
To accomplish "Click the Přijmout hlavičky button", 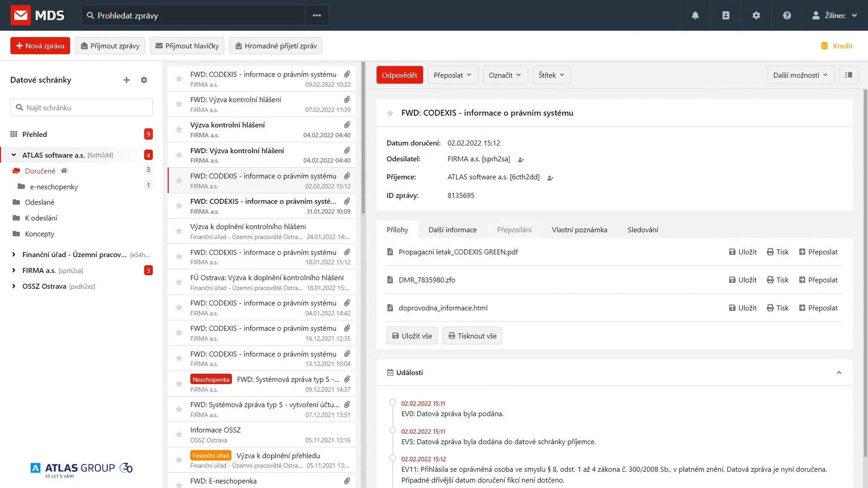I will [x=187, y=46].
